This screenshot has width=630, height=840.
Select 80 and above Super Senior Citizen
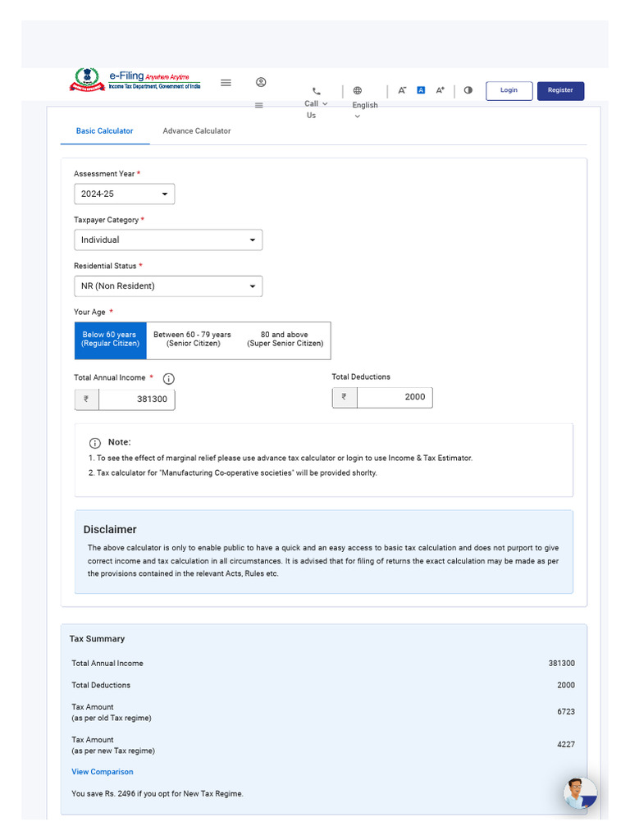pos(285,339)
